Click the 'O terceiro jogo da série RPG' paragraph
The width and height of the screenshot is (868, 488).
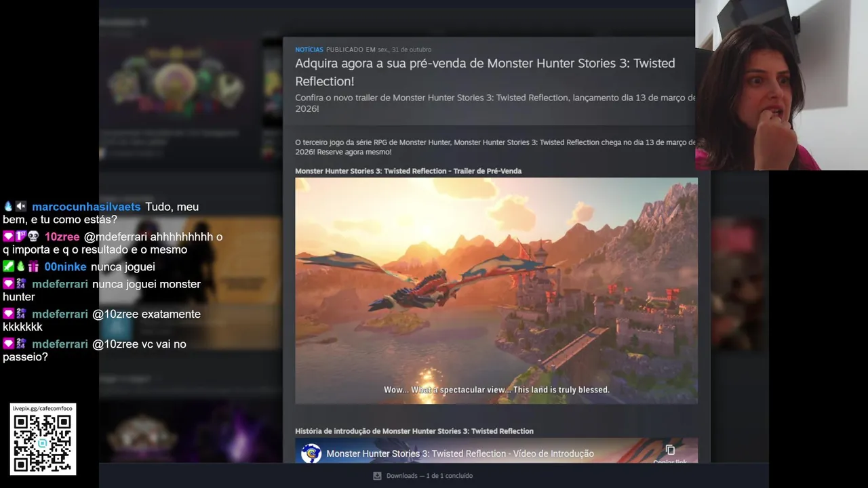pyautogui.click(x=495, y=147)
